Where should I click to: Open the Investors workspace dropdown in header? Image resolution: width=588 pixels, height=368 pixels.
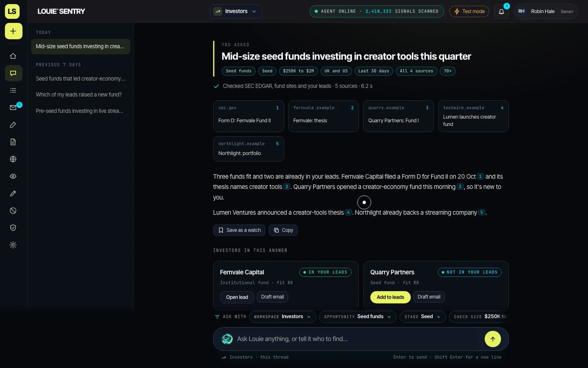[x=236, y=11]
